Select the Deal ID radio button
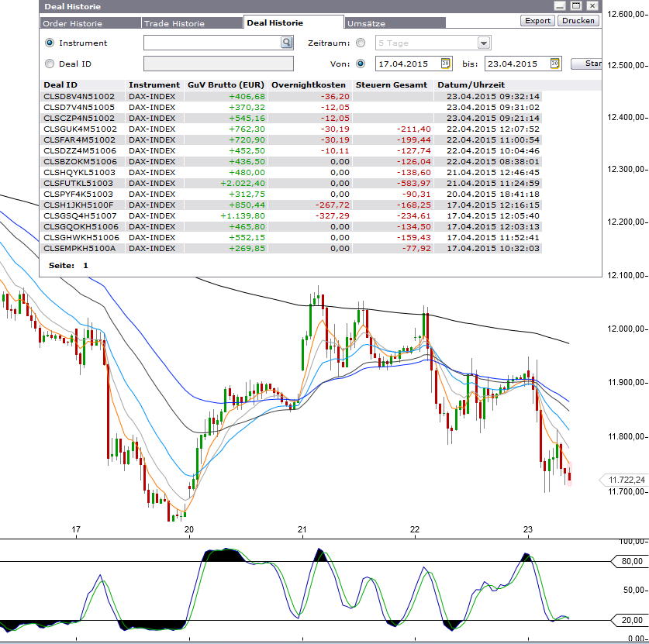649x644 pixels. 49,64
